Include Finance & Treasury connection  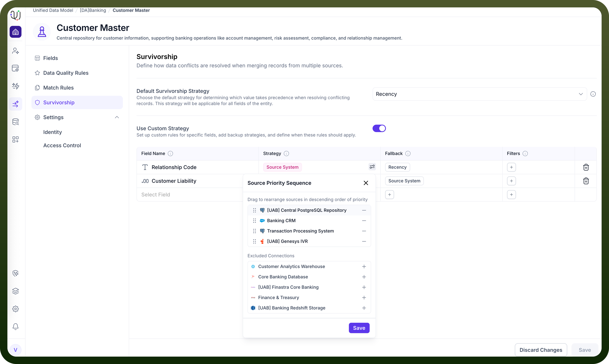[364, 298]
